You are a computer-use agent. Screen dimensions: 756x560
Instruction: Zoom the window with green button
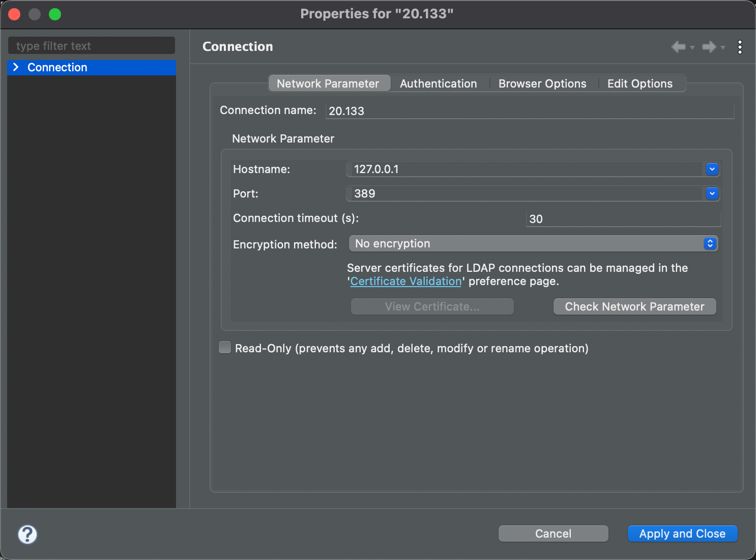click(55, 14)
